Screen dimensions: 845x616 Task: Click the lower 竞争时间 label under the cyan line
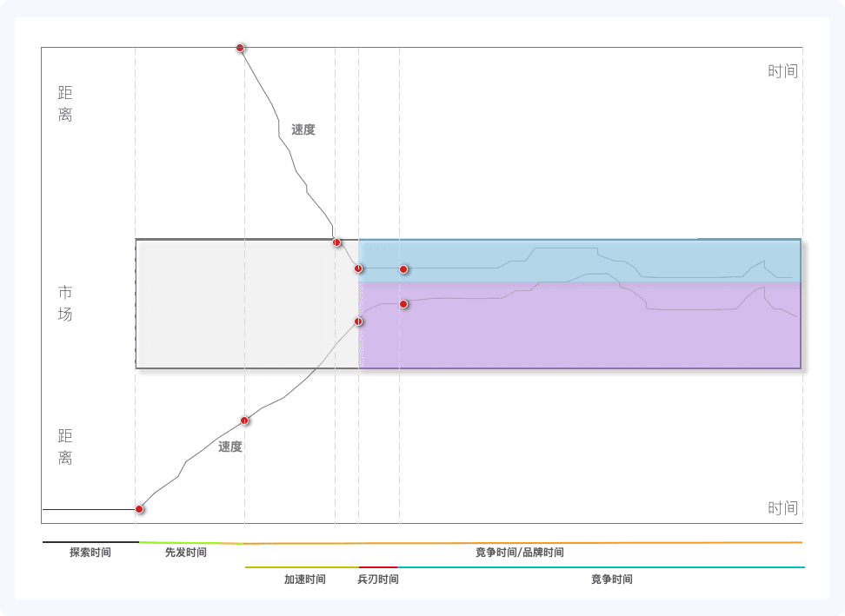coord(612,580)
